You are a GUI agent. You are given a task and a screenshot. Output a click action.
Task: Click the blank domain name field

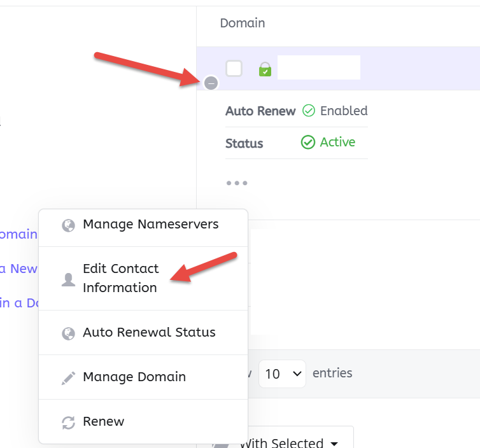click(x=319, y=68)
